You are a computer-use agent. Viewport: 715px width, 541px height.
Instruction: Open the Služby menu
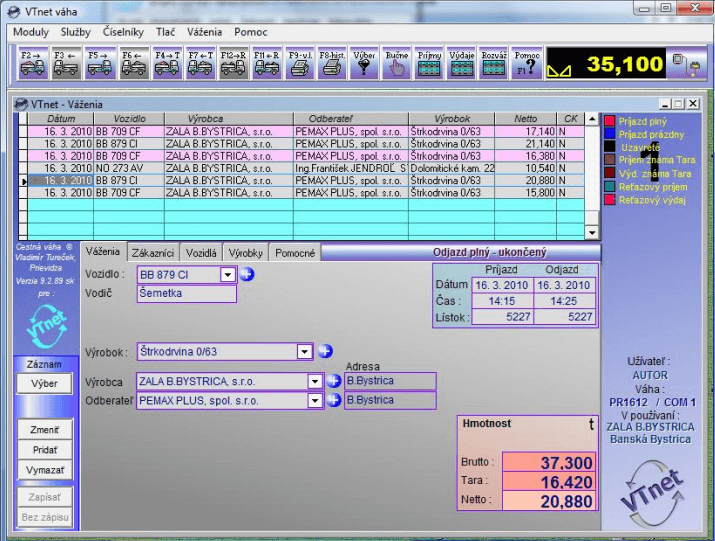pyautogui.click(x=76, y=32)
